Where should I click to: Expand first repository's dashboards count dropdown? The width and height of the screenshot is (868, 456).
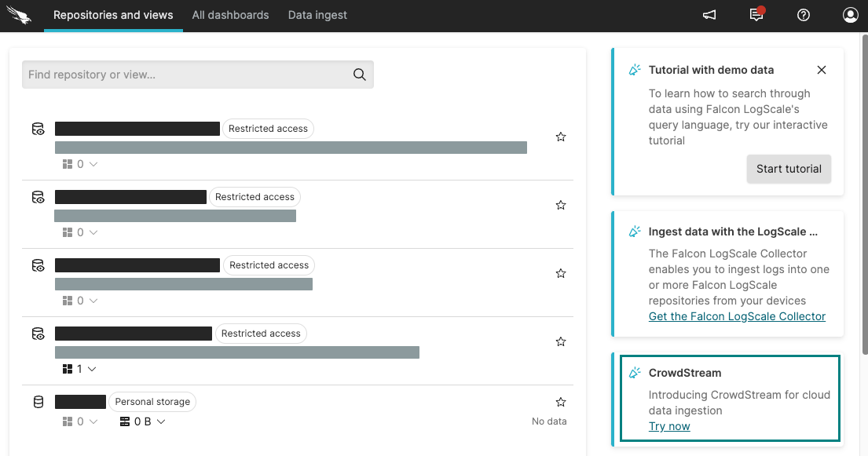[80, 164]
